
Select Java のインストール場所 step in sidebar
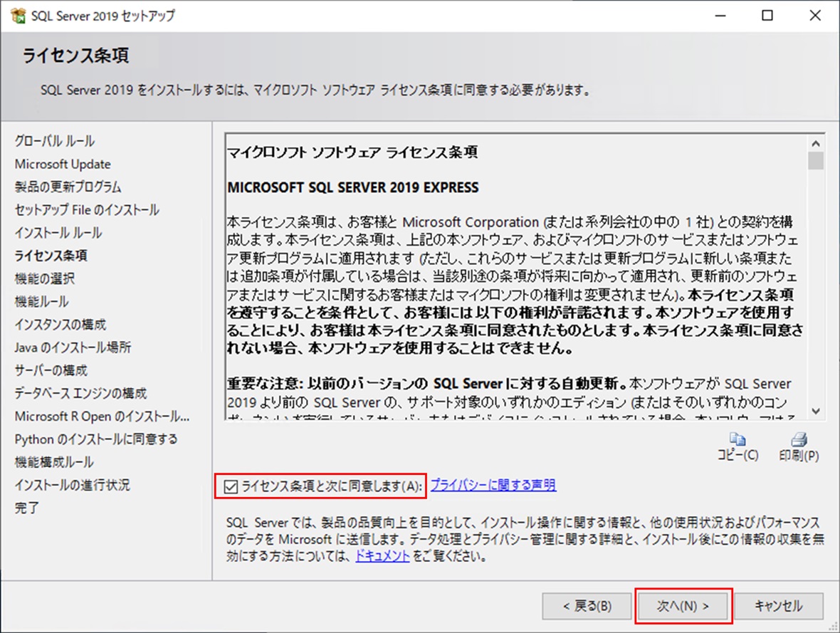coord(73,347)
